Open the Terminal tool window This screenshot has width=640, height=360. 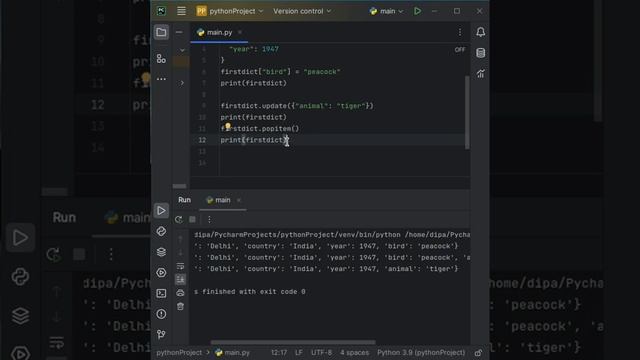point(161,293)
